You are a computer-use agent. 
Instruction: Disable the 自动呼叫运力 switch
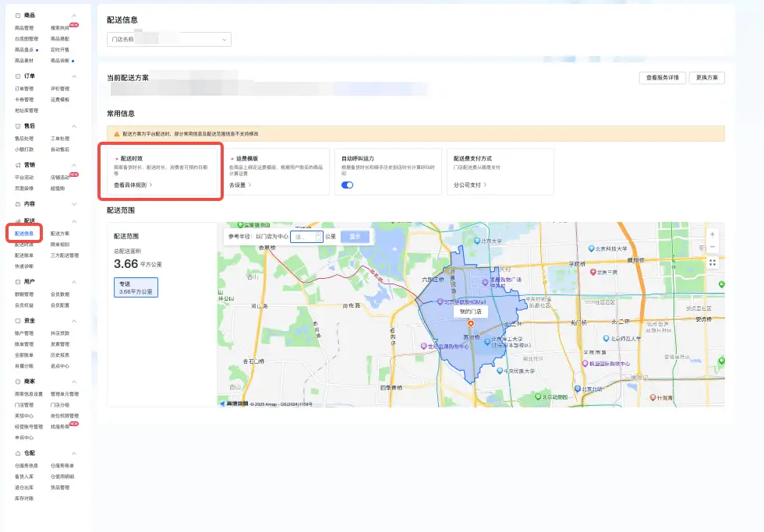tap(348, 185)
